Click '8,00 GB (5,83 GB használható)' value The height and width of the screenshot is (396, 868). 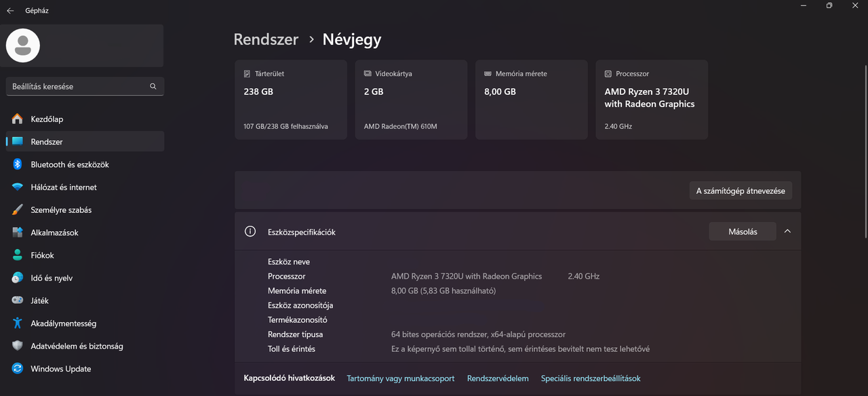(x=443, y=291)
